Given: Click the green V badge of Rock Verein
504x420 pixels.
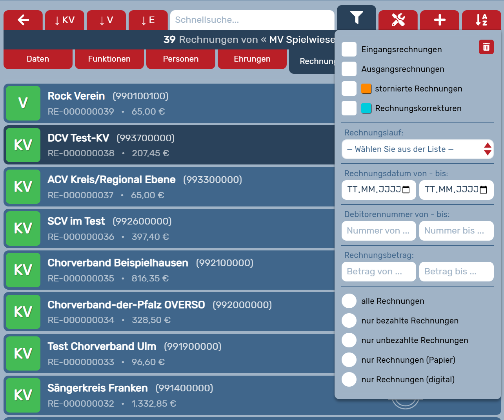Looking at the screenshot, I should (23, 103).
